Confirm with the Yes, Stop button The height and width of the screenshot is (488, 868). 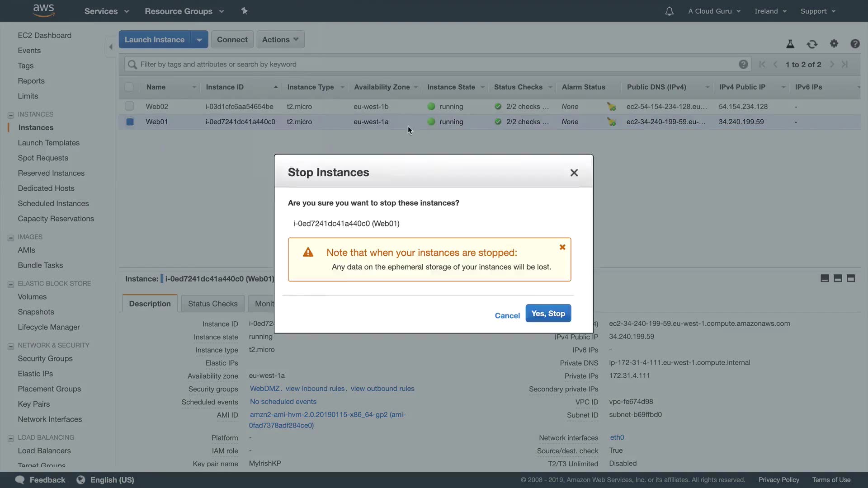coord(548,313)
